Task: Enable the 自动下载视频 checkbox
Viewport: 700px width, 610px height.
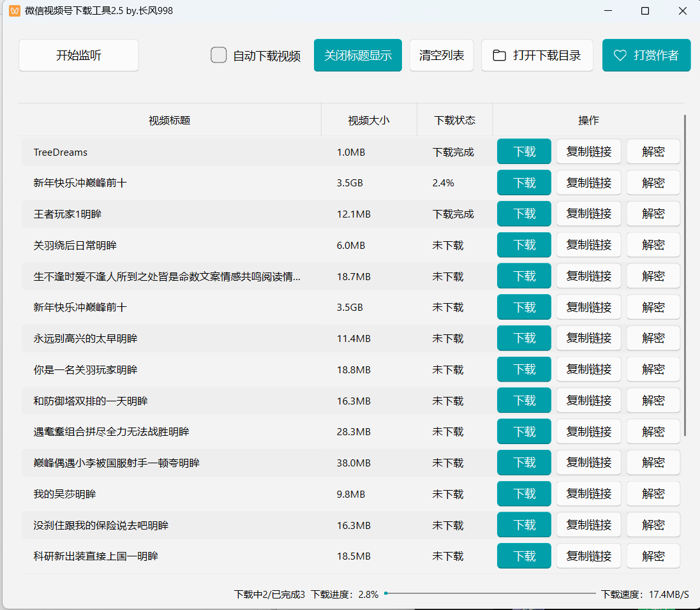Action: coord(219,56)
